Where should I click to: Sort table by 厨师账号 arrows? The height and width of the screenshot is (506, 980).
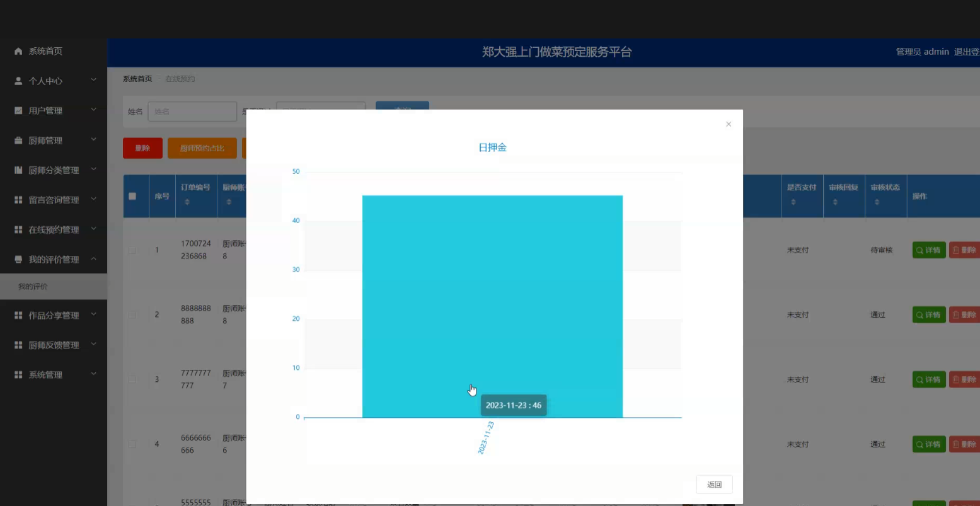(x=228, y=202)
